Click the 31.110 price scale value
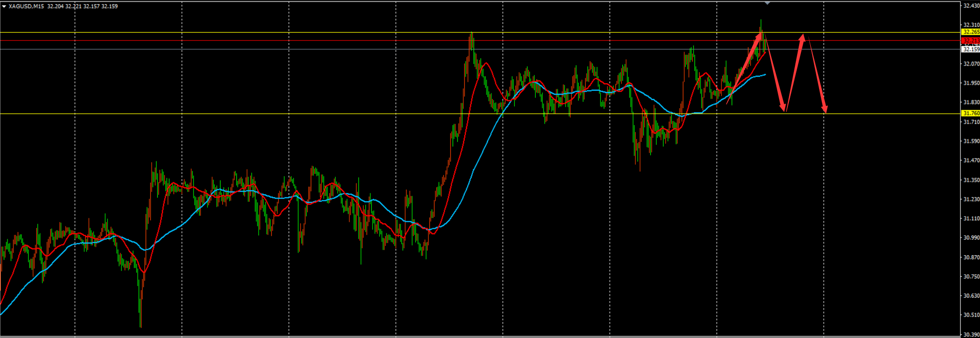This screenshot has width=980, height=338. (971, 219)
